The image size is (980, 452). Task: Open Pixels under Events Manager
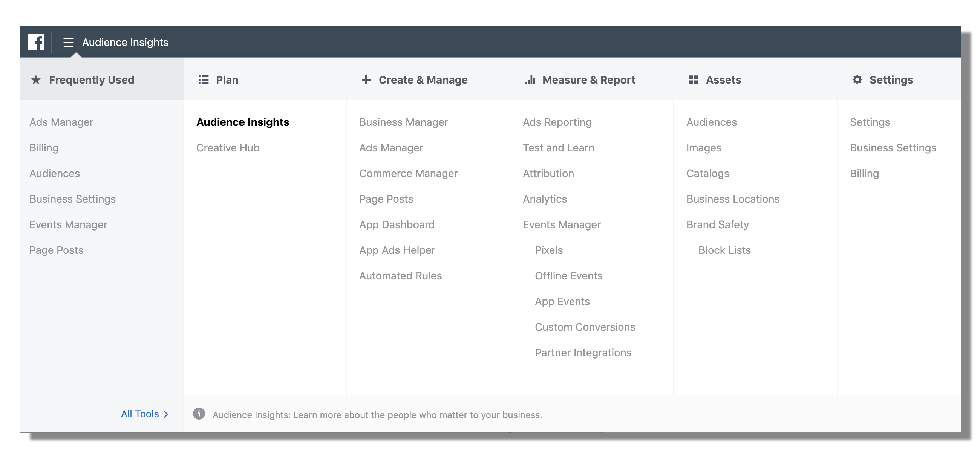click(x=549, y=250)
